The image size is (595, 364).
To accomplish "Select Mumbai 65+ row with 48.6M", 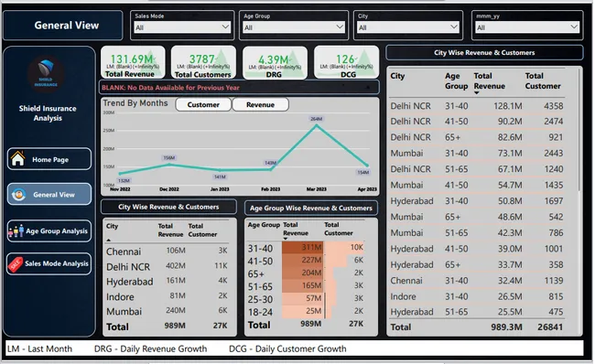I will pos(477,217).
